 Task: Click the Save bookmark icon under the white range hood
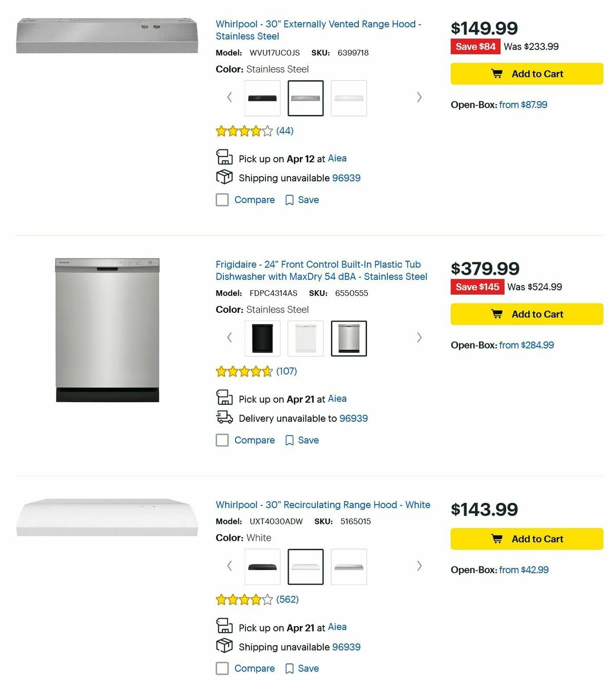pos(290,668)
